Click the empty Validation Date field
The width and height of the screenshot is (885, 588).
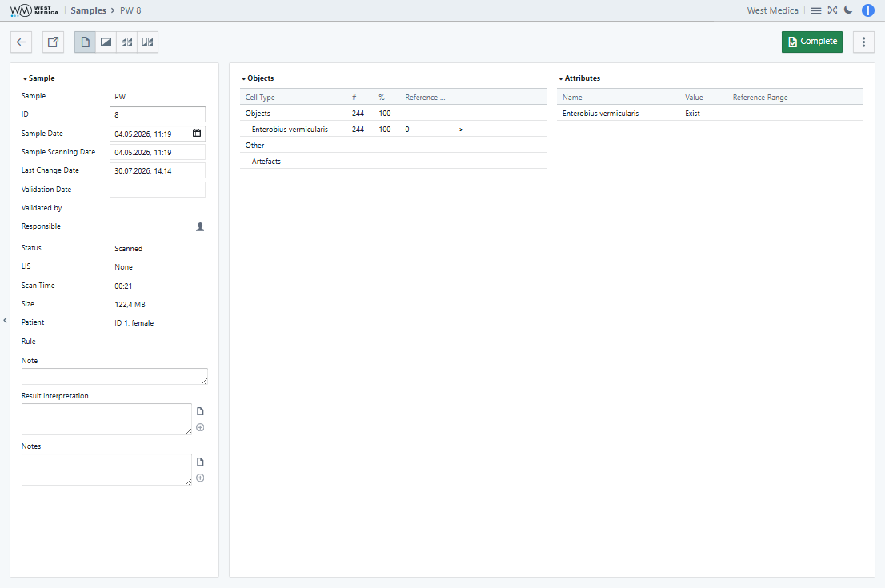click(x=158, y=190)
